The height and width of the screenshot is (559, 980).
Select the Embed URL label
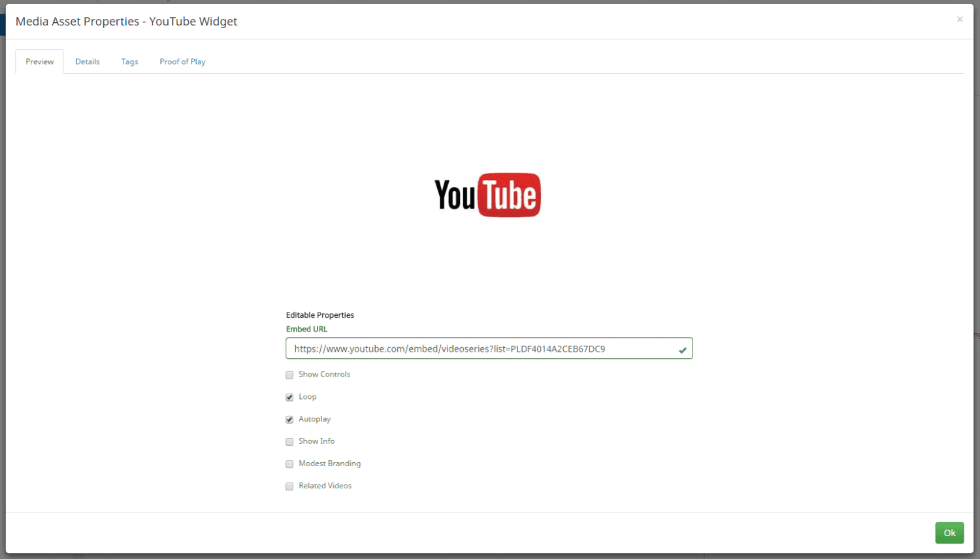click(306, 329)
